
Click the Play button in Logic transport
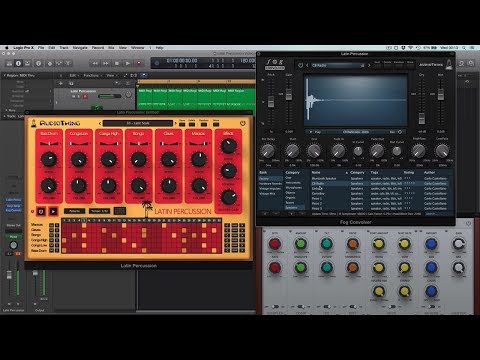point(128,63)
